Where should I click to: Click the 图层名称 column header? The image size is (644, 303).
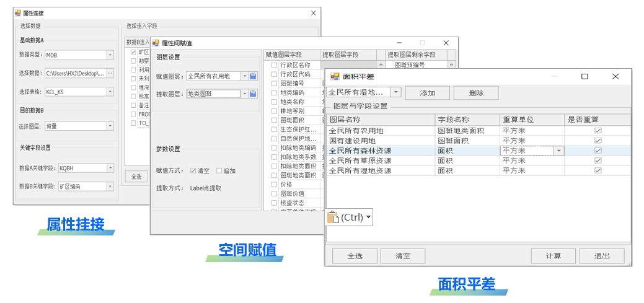tap(381, 120)
